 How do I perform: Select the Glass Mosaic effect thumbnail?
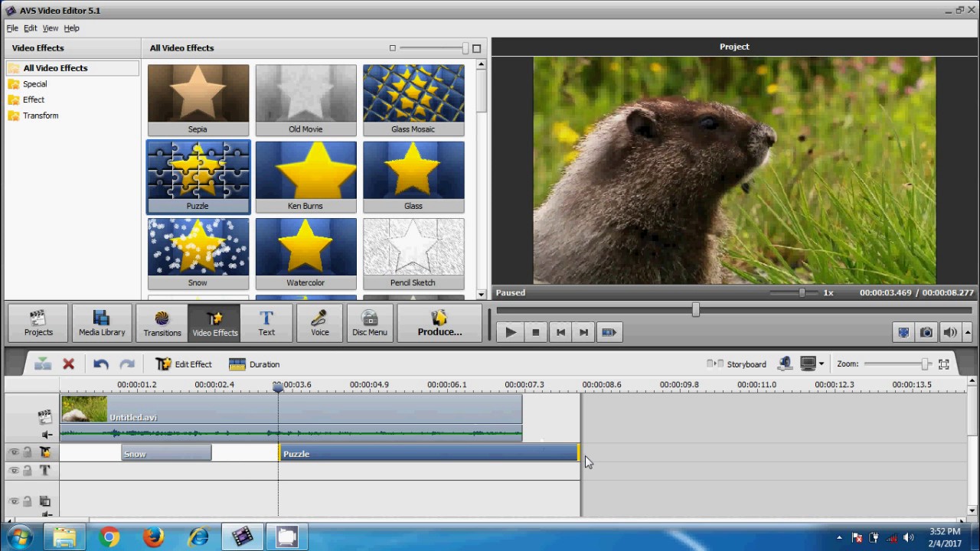pos(413,99)
